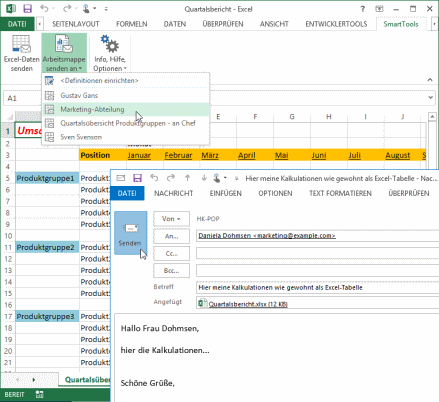Switch to DATEN ribbon tab
This screenshot has height=402, width=439.
click(175, 24)
